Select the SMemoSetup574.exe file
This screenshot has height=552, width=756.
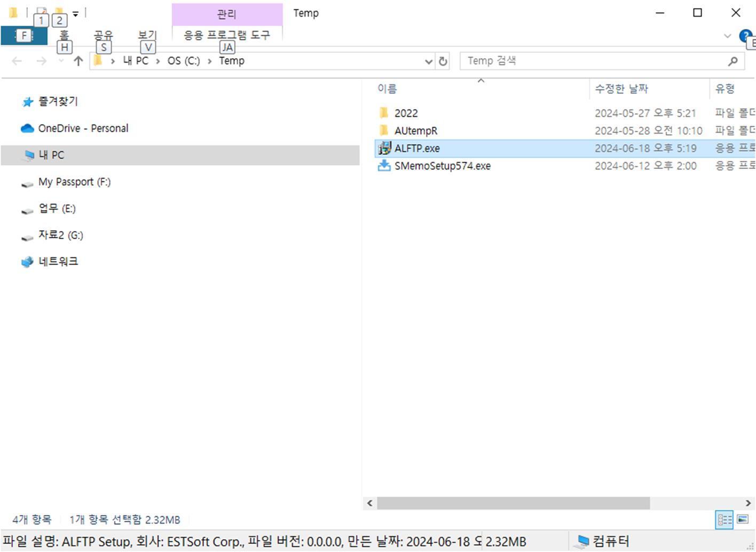pyautogui.click(x=443, y=166)
